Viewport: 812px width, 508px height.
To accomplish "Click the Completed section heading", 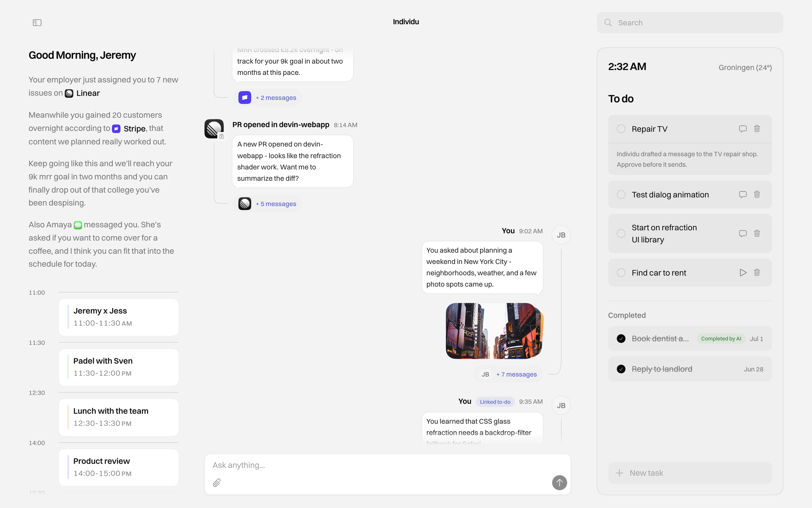I will (627, 315).
